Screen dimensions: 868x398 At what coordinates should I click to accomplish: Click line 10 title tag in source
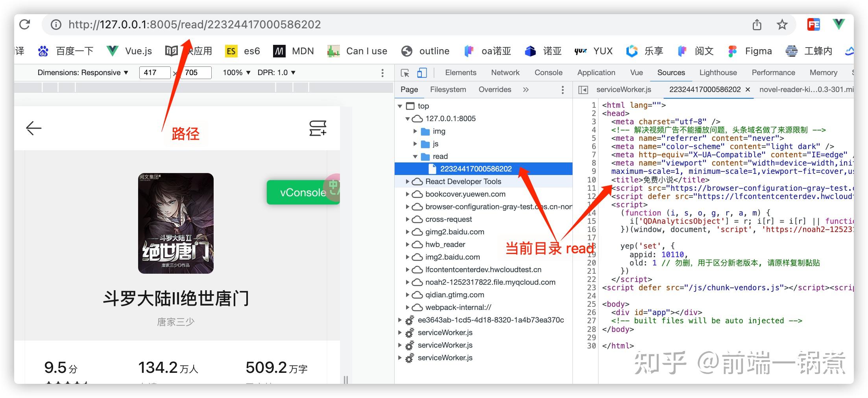pyautogui.click(x=660, y=180)
